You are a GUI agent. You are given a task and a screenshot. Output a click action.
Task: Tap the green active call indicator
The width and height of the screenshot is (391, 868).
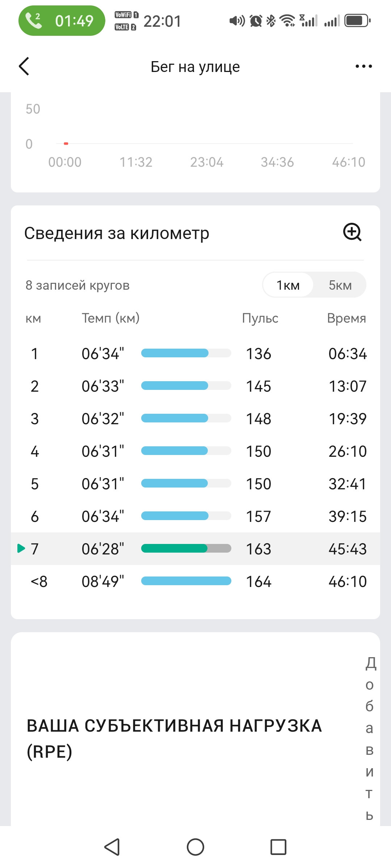(62, 21)
